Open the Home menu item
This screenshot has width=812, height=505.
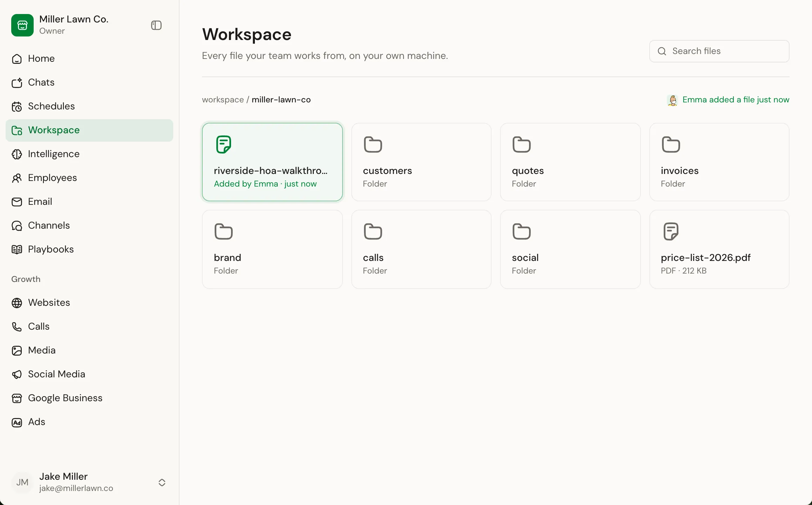coord(89,59)
